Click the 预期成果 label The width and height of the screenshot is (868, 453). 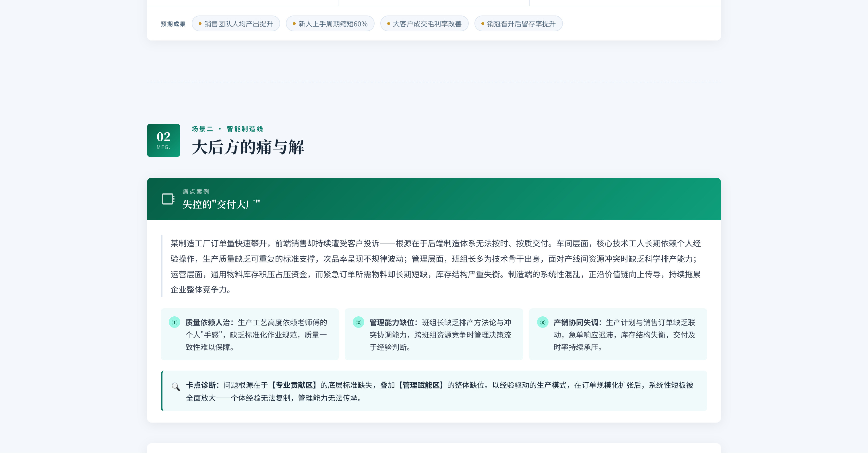pyautogui.click(x=173, y=24)
